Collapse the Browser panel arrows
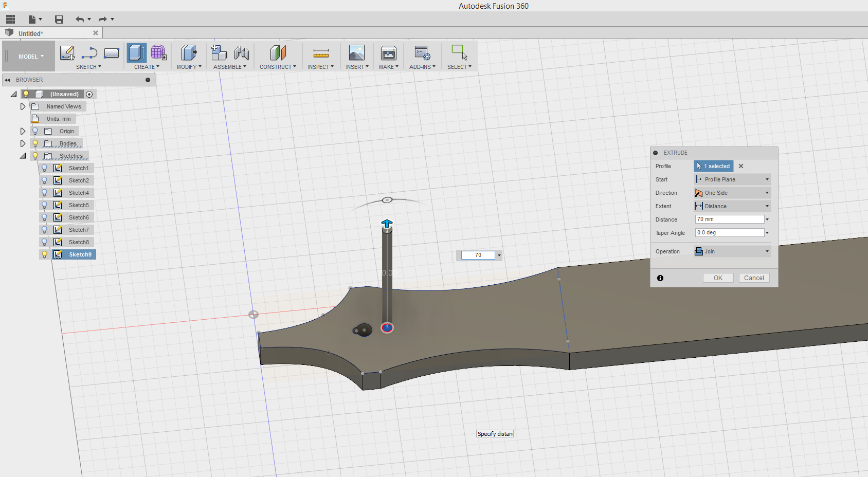The image size is (868, 477). (7, 80)
